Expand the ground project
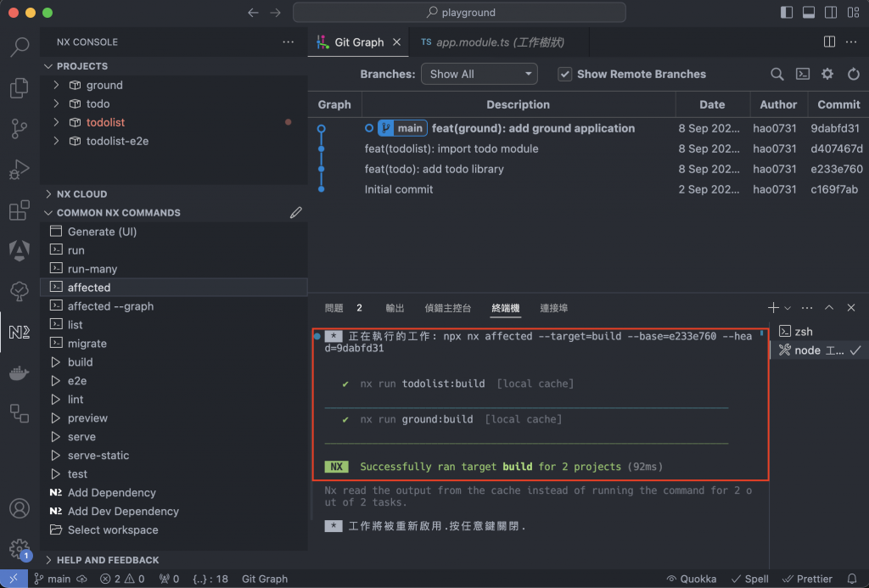 pos(56,85)
